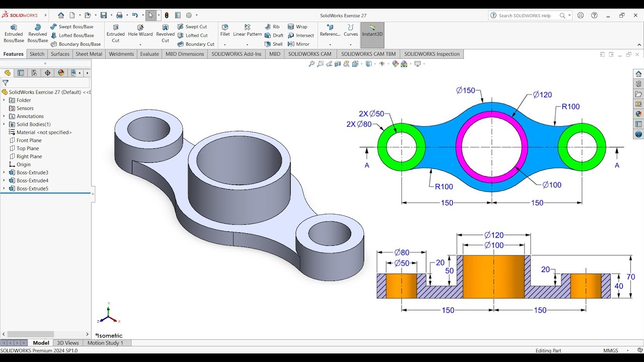Click the Print icon
This screenshot has height=362, width=644.
pyautogui.click(x=119, y=16)
